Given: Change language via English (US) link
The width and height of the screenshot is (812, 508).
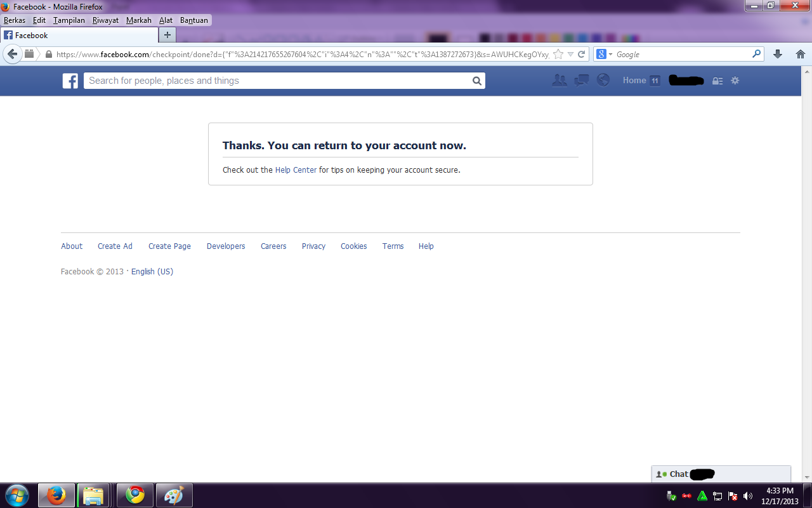Looking at the screenshot, I should 152,272.
